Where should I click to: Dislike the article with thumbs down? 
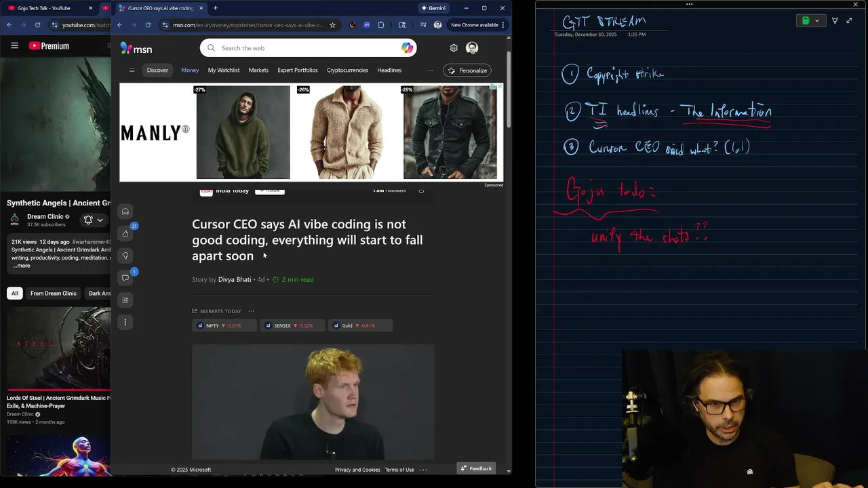tap(125, 256)
